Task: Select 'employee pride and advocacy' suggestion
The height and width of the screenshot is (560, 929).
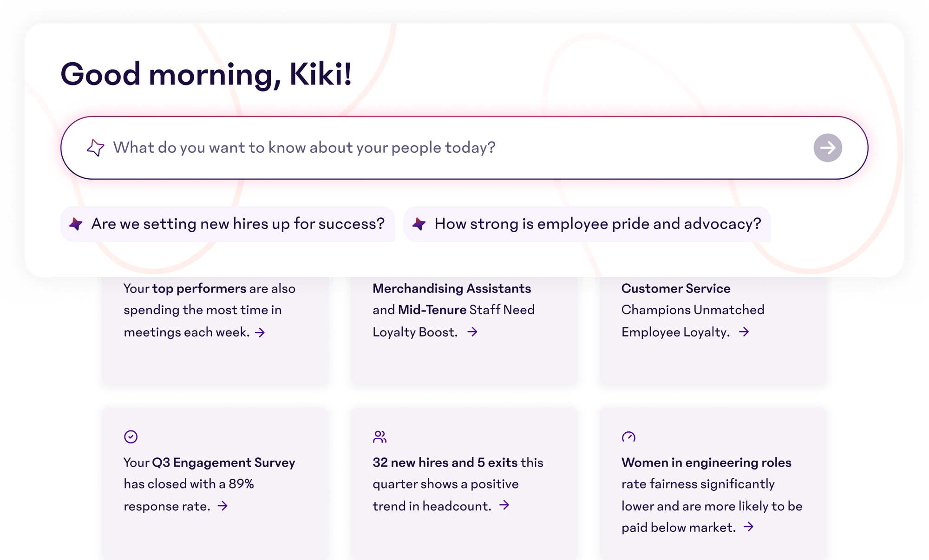Action: [597, 224]
